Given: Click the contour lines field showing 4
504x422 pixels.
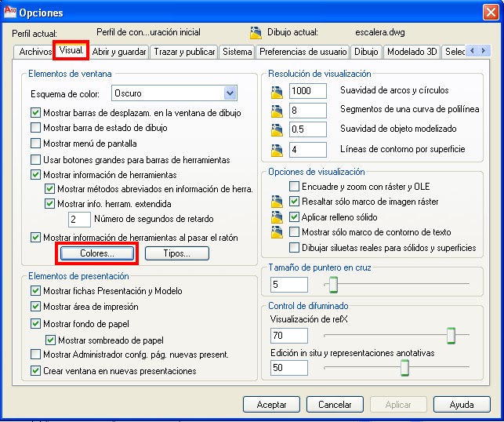Looking at the screenshot, I should [x=308, y=150].
